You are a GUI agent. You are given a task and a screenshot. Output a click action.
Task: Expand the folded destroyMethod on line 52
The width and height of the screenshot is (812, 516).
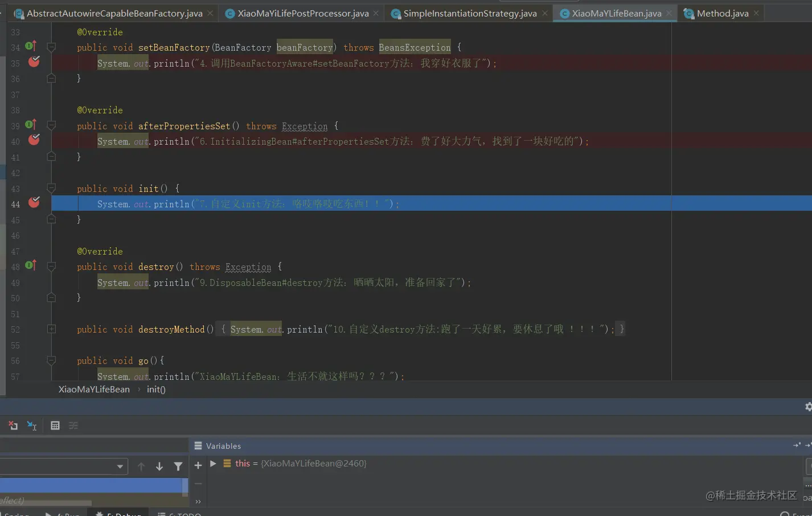click(51, 329)
